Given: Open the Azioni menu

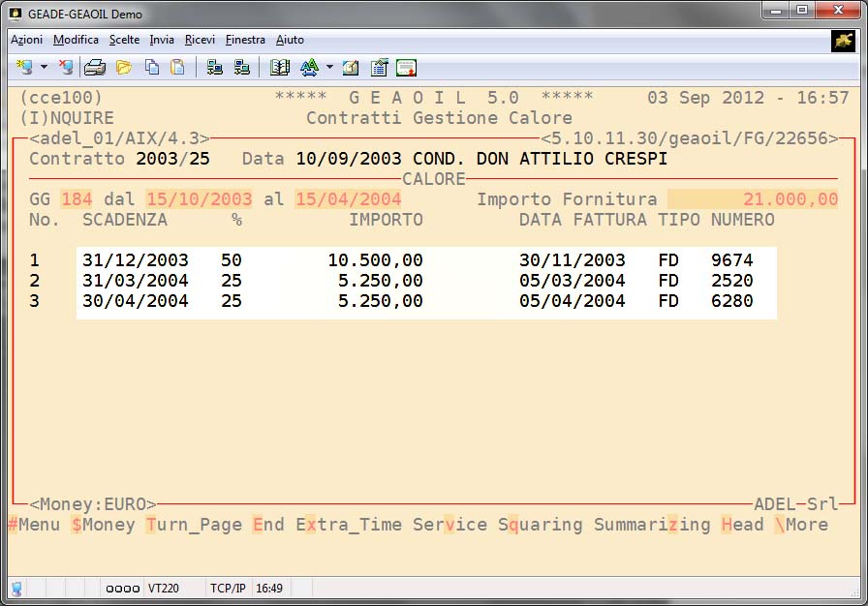Looking at the screenshot, I should [26, 40].
